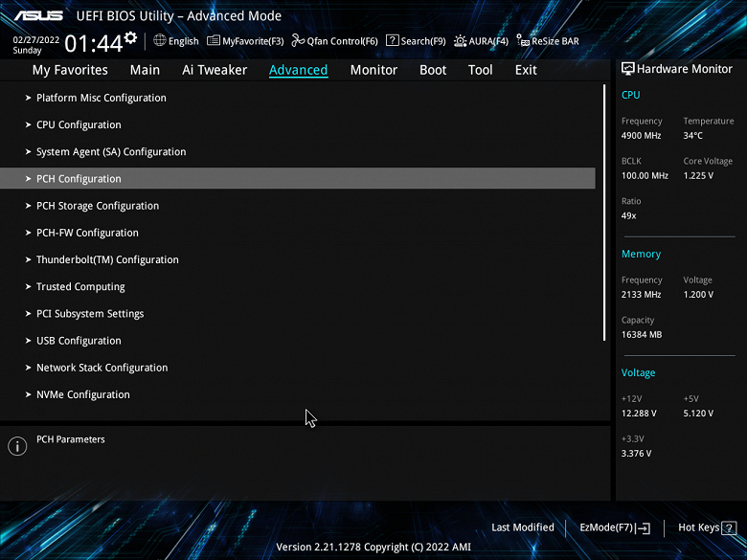Open Network Stack Configuration submenu
747x560 pixels.
pos(298,368)
